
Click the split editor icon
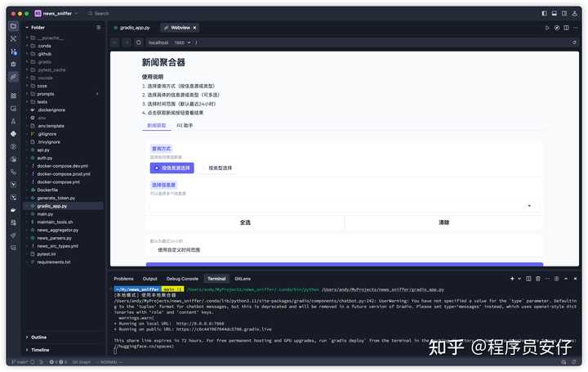(x=567, y=28)
